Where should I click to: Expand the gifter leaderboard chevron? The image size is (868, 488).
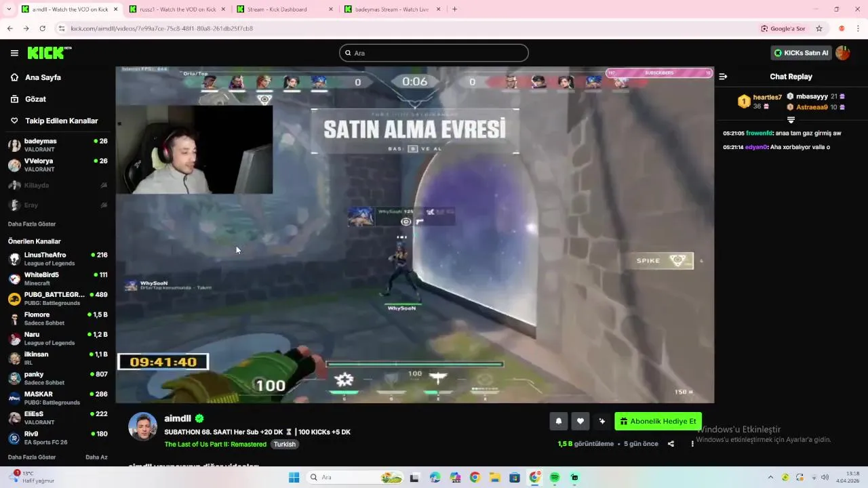(x=791, y=119)
